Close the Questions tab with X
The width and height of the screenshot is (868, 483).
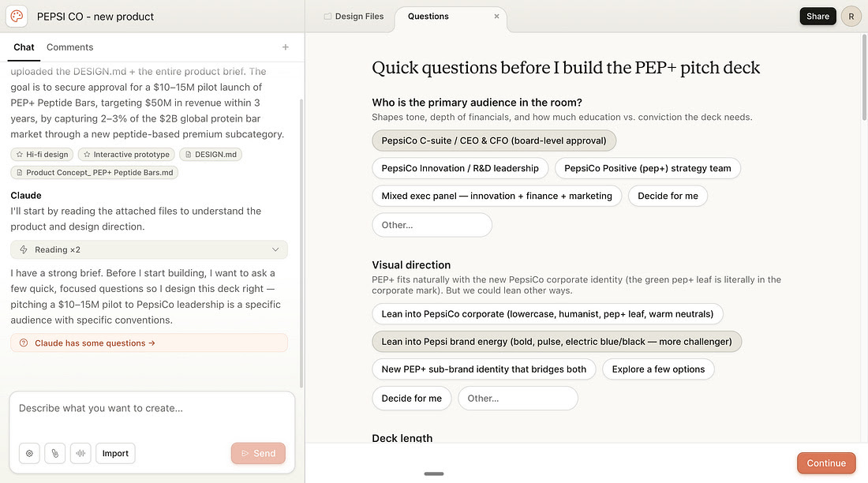(496, 17)
